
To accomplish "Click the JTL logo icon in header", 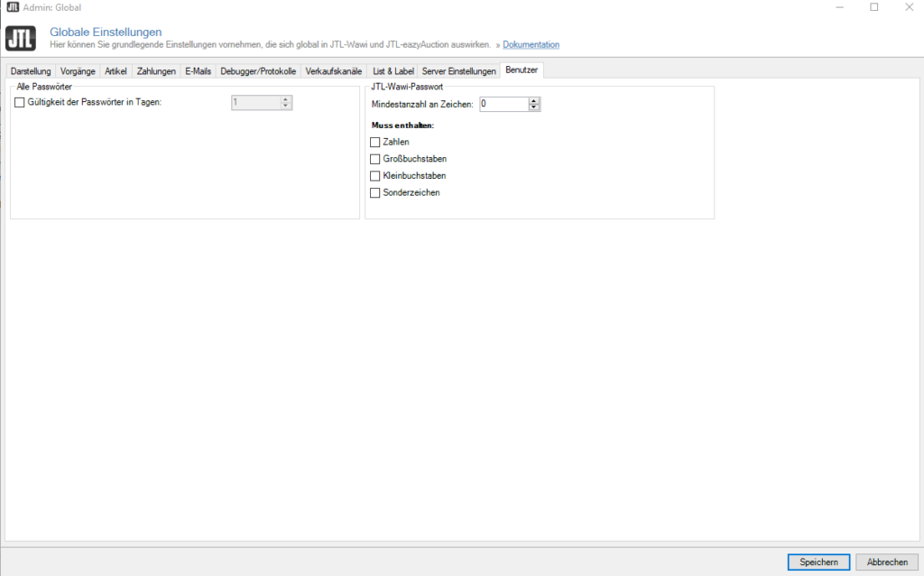I will click(x=21, y=38).
